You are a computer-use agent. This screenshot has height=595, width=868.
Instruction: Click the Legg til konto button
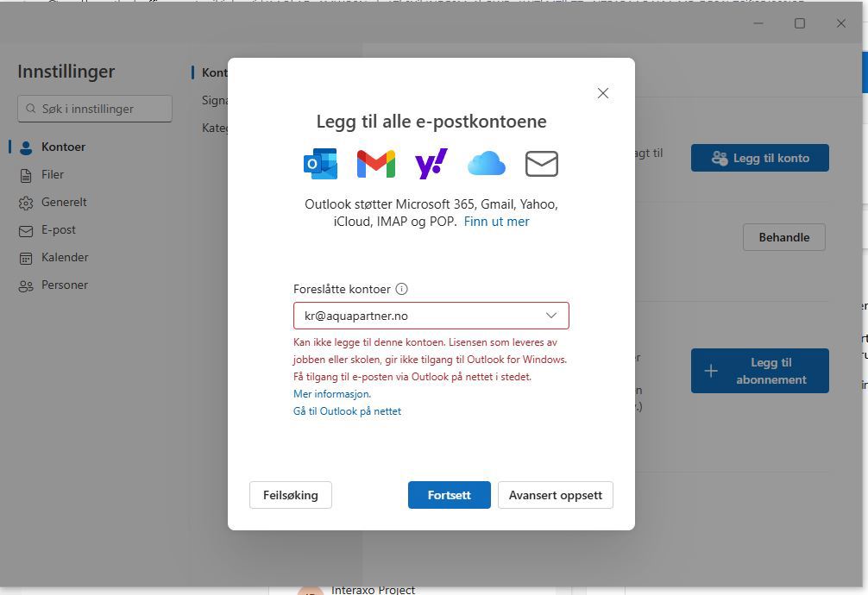click(759, 158)
